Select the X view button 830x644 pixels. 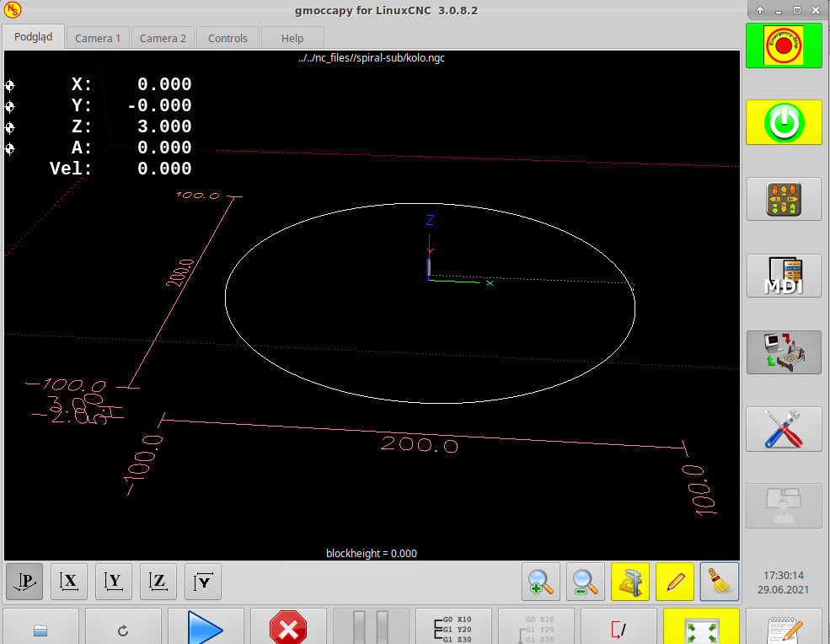[x=69, y=582]
